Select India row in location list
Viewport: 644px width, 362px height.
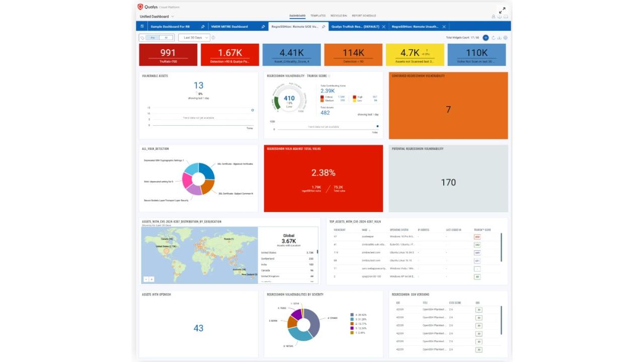288,264
